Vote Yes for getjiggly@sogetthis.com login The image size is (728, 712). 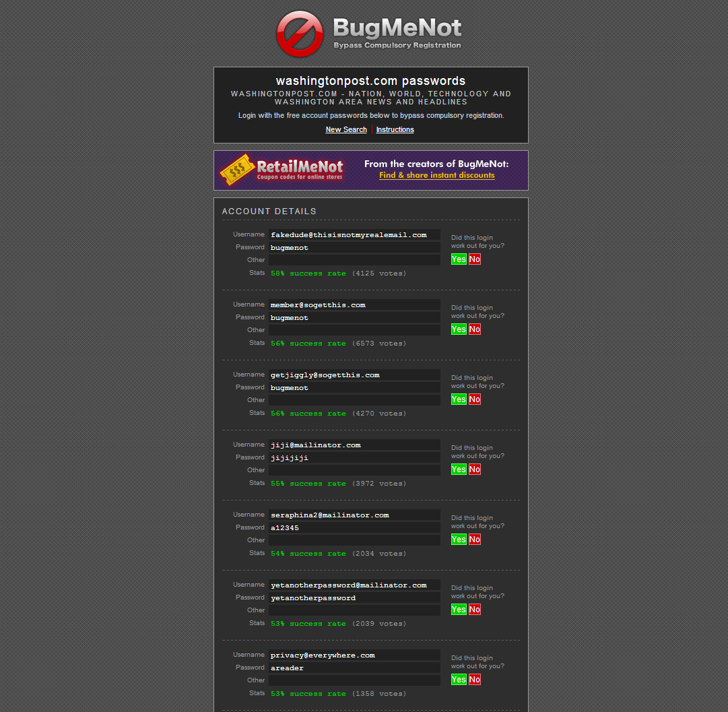pyautogui.click(x=459, y=399)
